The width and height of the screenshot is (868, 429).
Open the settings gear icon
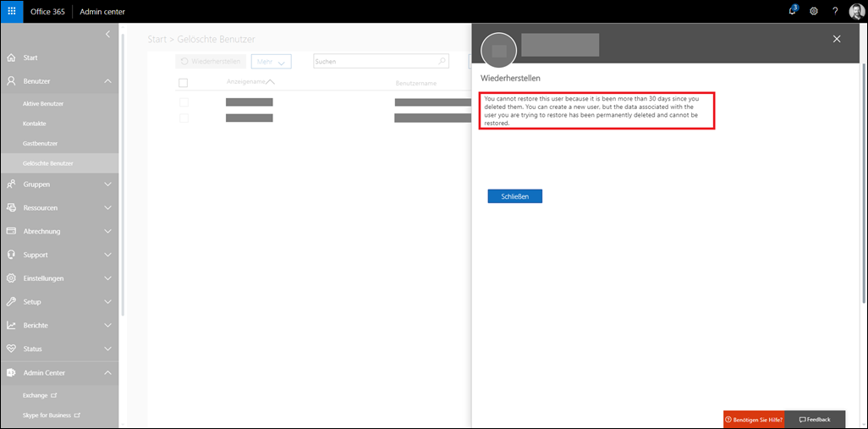point(814,11)
